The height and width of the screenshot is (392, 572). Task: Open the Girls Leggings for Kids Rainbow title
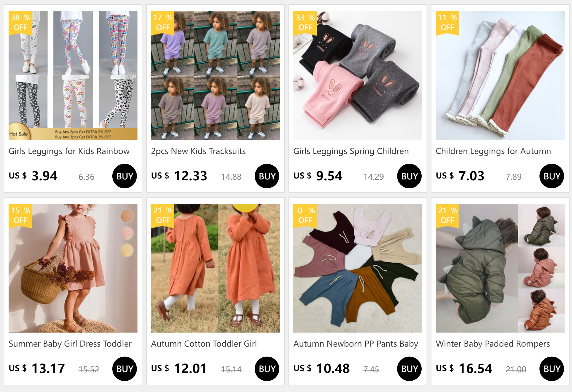coord(69,151)
